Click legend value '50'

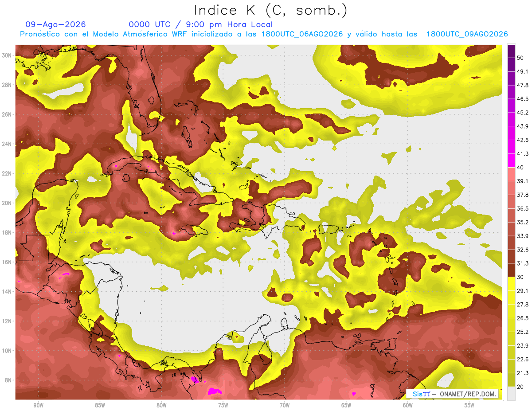[x=520, y=58]
